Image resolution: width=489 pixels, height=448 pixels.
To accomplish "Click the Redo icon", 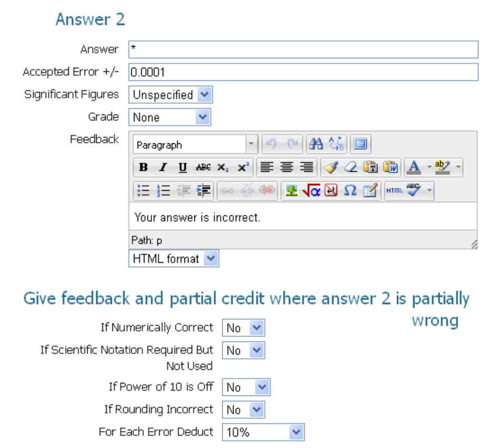I will pyautogui.click(x=293, y=143).
